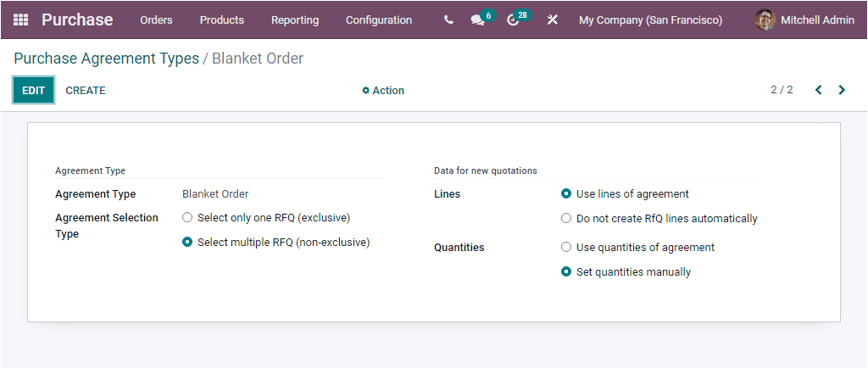This screenshot has width=868, height=369.
Task: Open the Reporting menu
Action: pyautogui.click(x=295, y=20)
